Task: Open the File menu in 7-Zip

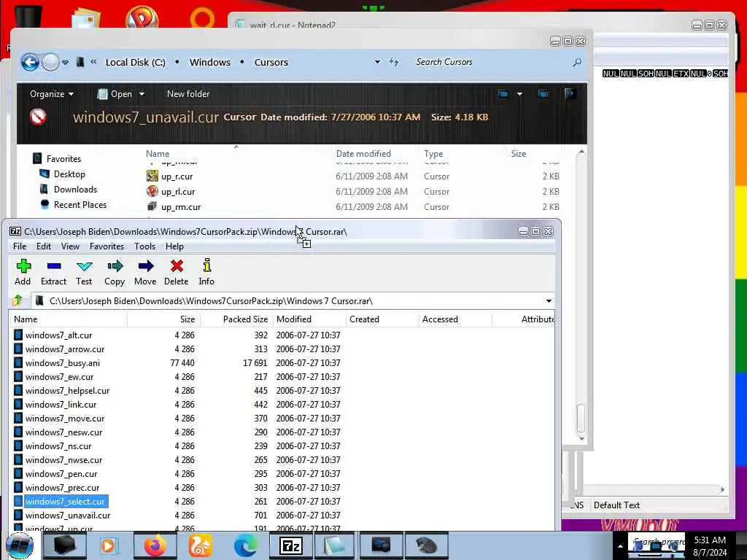Action: pyautogui.click(x=20, y=246)
